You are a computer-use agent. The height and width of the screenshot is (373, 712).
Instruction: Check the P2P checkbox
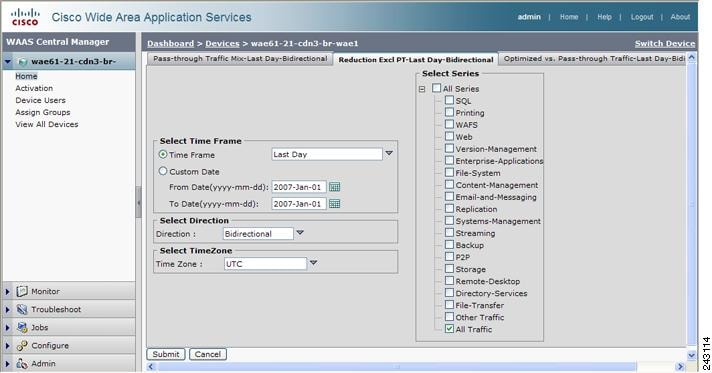pyautogui.click(x=449, y=256)
